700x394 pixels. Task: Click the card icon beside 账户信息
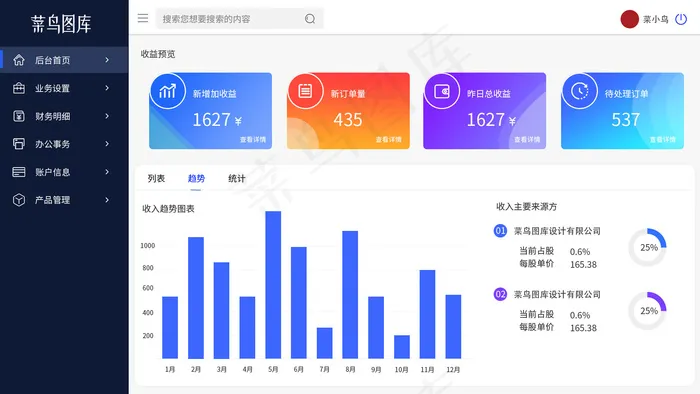click(19, 172)
